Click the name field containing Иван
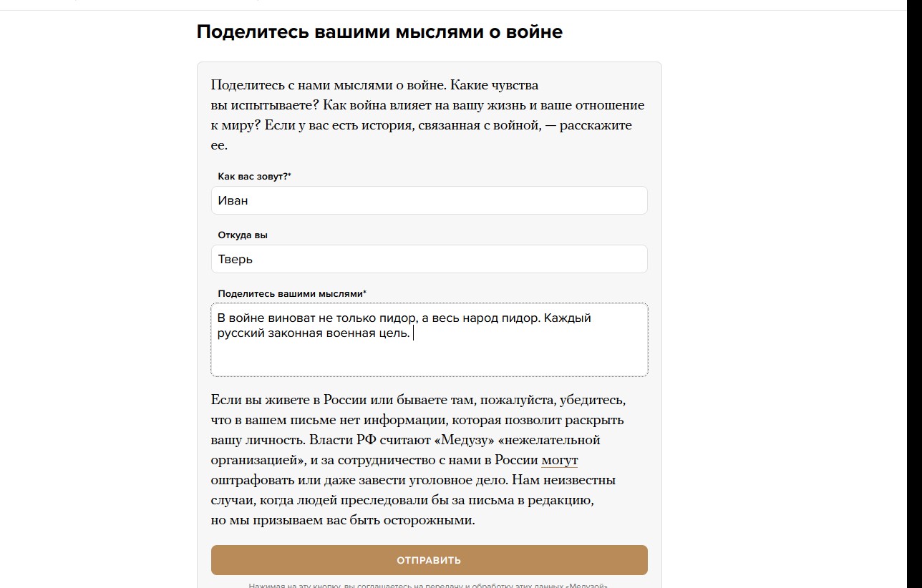The image size is (922, 588). coord(429,200)
